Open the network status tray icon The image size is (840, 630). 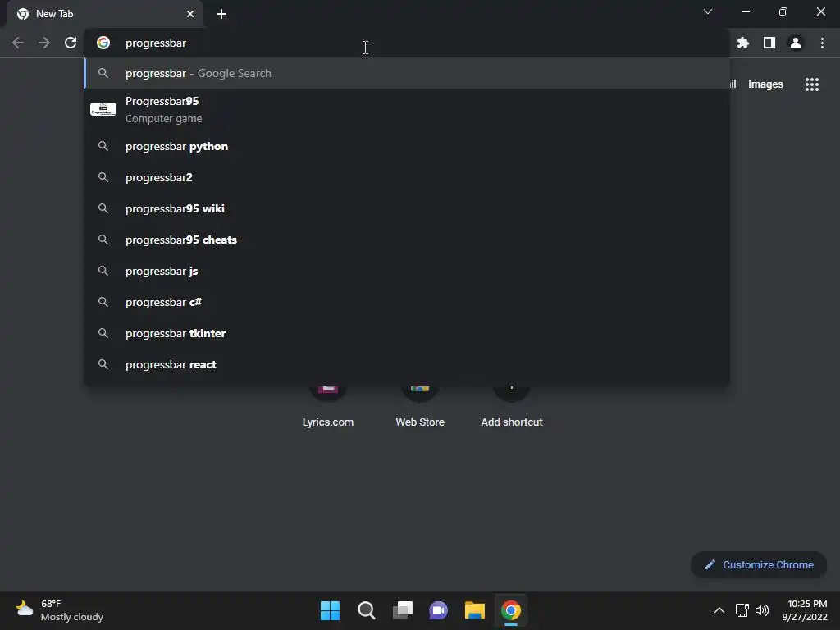click(x=742, y=610)
